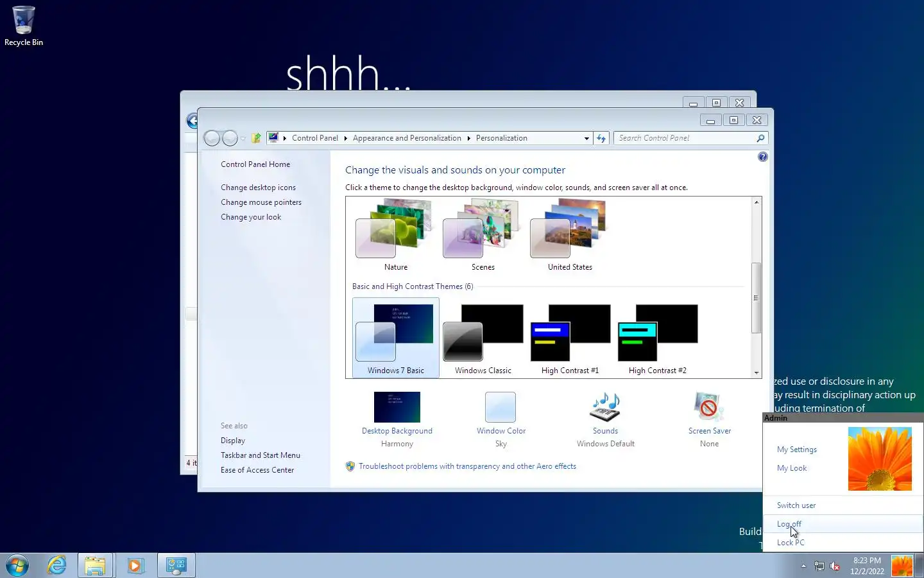Select the Scenes theme
This screenshot has height=578, width=924.
[x=483, y=234]
